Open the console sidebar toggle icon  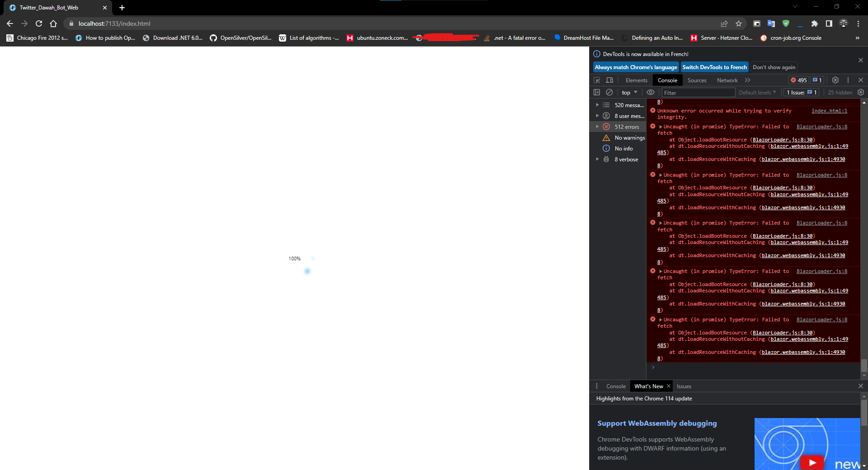pos(597,92)
